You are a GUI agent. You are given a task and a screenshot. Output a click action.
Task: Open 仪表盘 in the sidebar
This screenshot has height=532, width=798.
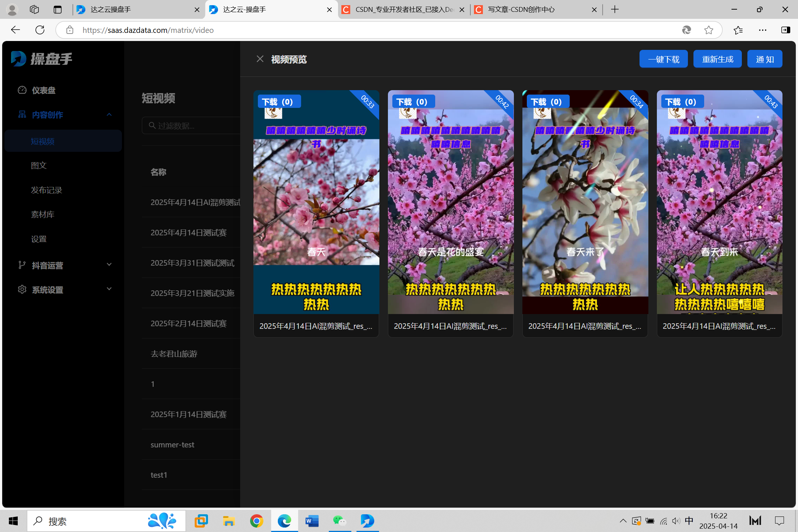43,90
